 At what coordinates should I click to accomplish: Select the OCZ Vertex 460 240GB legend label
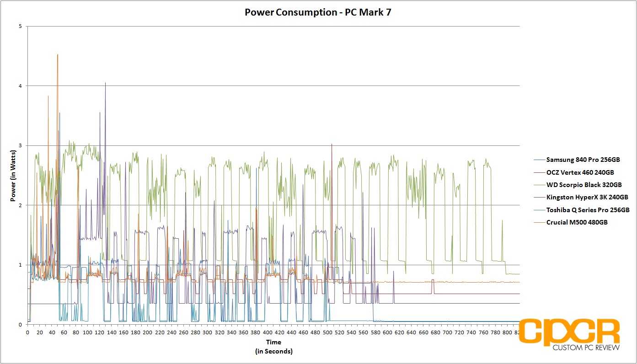580,172
